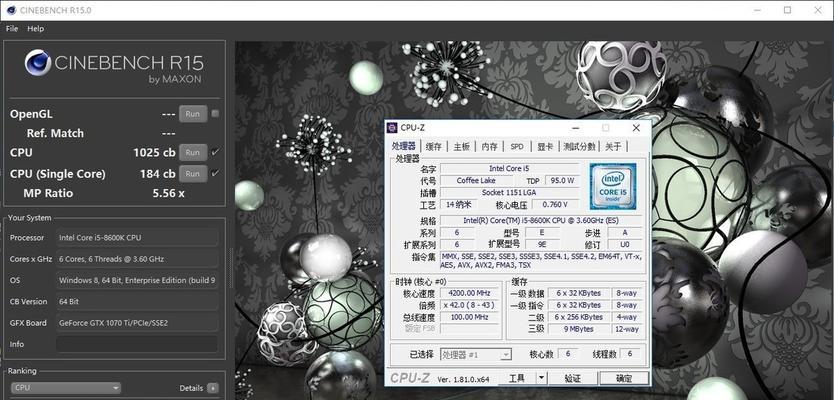Click the 规格 i5-8600K CPU @ 3.60GHz (ES) field
The height and width of the screenshot is (400, 834).
tap(540, 221)
